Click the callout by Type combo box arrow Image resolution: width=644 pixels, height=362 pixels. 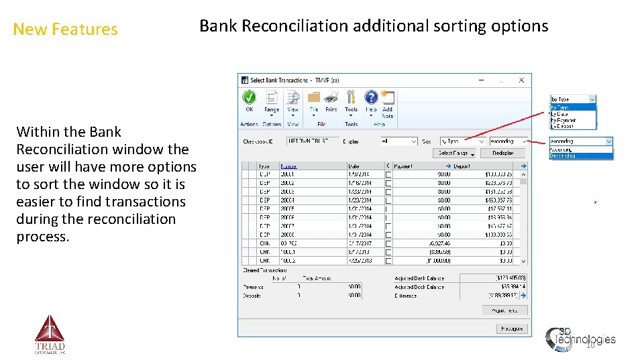click(x=592, y=99)
